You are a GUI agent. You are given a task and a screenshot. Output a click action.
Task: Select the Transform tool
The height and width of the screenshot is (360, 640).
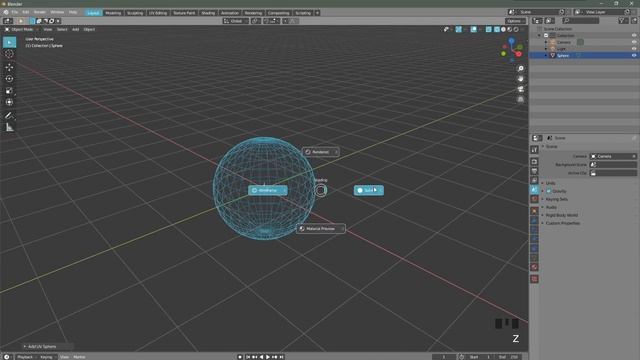(9, 102)
